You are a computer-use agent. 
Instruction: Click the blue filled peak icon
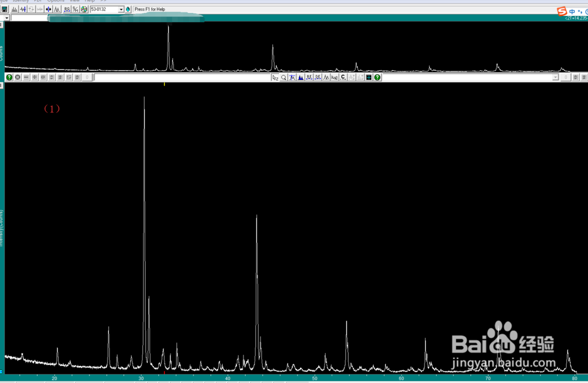(x=300, y=78)
